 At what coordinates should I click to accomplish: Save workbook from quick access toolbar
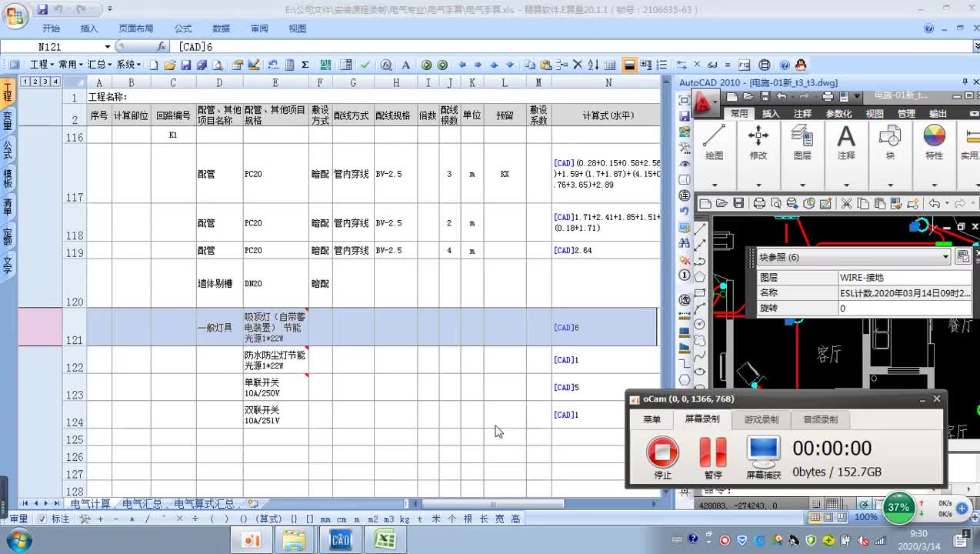click(x=42, y=9)
